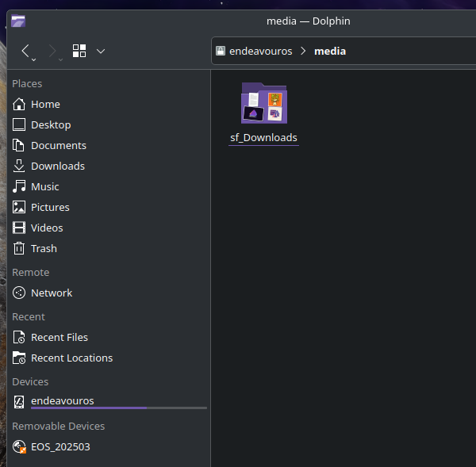Select Documents in Places panel
Screen dimensions: 476x467
(x=58, y=145)
